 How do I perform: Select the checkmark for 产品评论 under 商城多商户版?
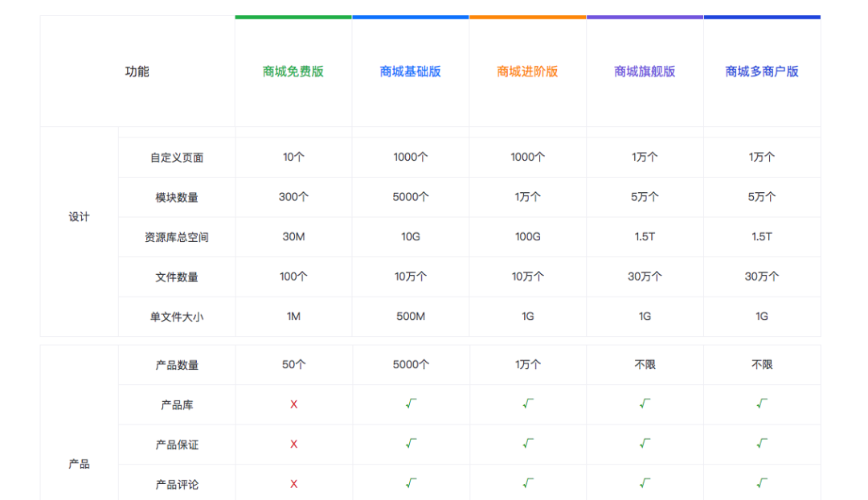coord(761,484)
